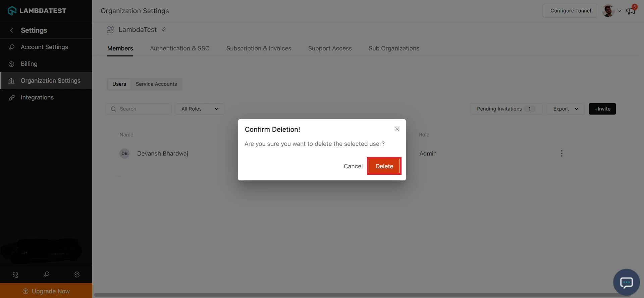The width and height of the screenshot is (644, 298).
Task: Open the Export dropdown
Action: [x=566, y=109]
